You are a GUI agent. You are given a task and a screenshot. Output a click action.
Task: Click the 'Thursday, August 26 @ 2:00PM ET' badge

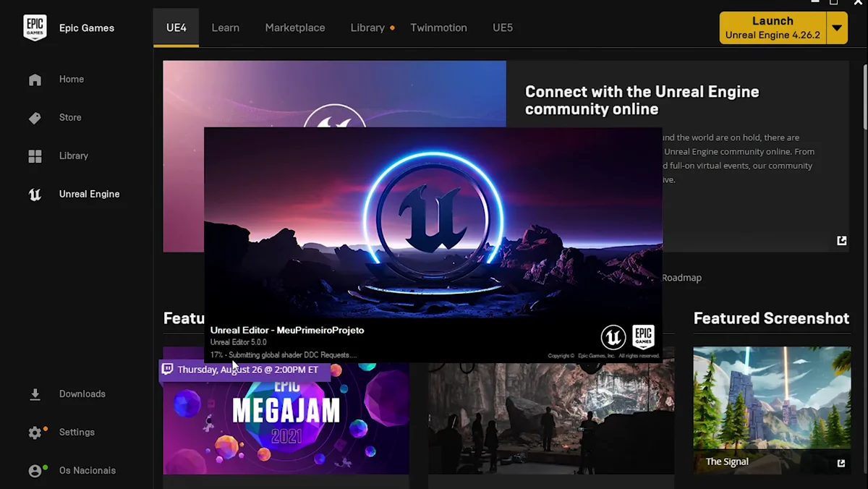(244, 370)
